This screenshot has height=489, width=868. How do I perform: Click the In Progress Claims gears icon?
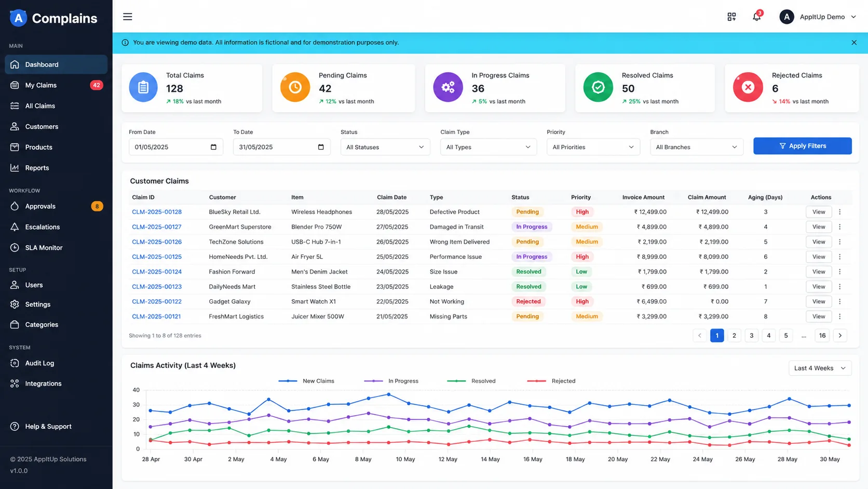click(x=448, y=87)
